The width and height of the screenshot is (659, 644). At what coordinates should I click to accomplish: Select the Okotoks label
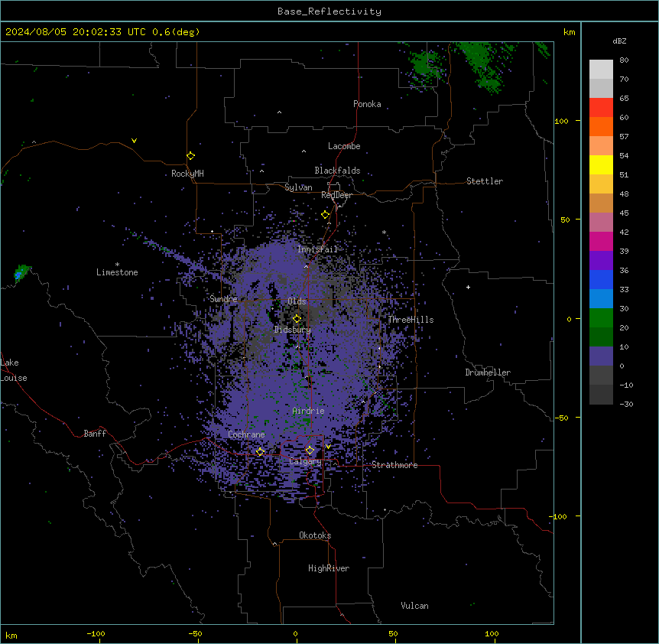[315, 535]
